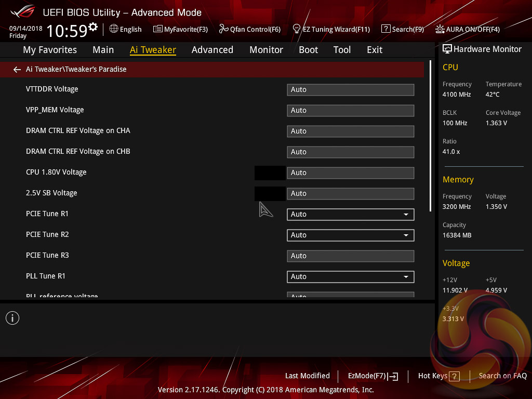Click the ROG logo at top left
This screenshot has width=532, height=399.
point(23,12)
